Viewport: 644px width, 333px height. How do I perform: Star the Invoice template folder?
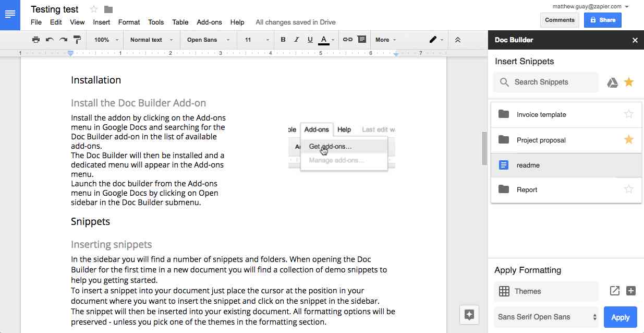(x=629, y=114)
